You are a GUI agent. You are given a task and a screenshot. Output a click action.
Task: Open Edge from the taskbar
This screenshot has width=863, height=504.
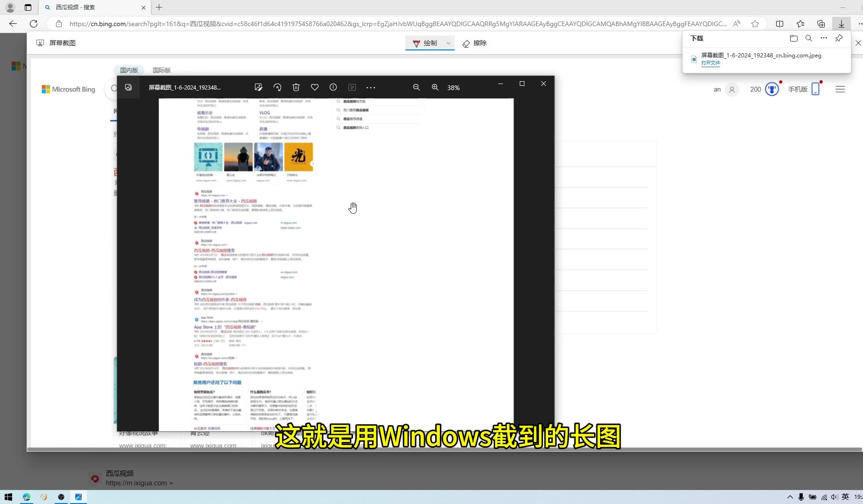pos(27,497)
